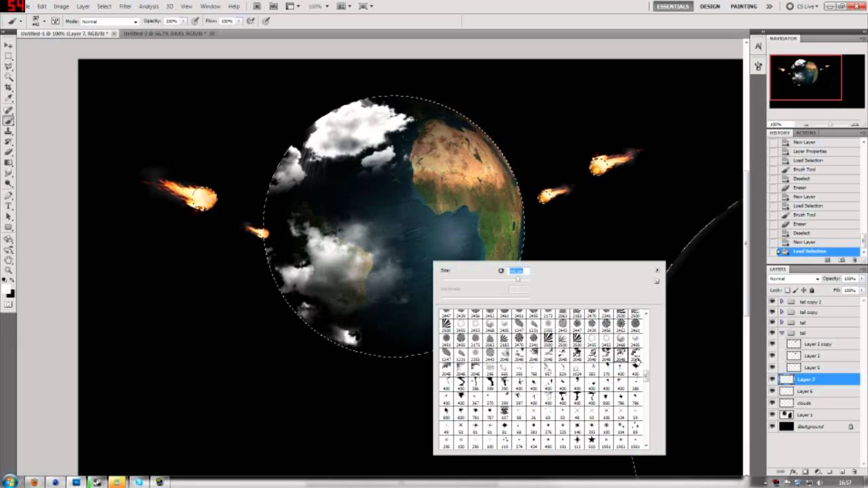The width and height of the screenshot is (868, 488).
Task: Open the Window menu
Action: (x=210, y=6)
